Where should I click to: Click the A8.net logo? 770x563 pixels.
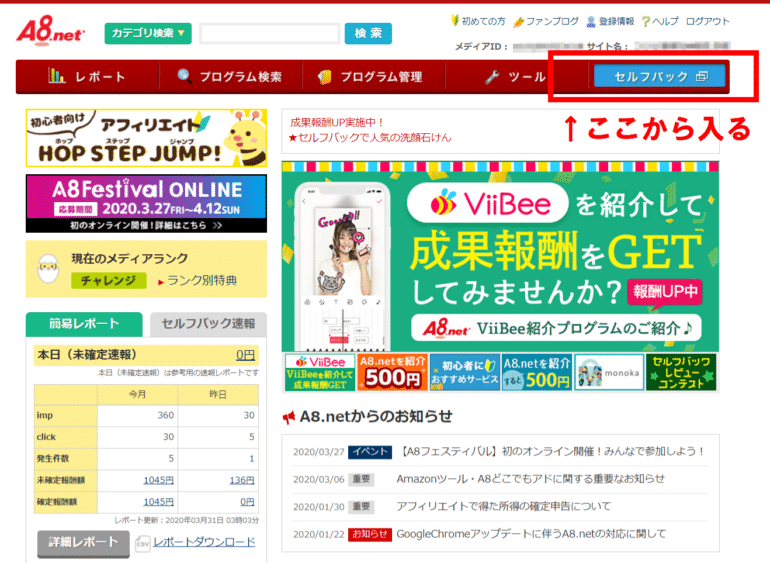(50, 30)
